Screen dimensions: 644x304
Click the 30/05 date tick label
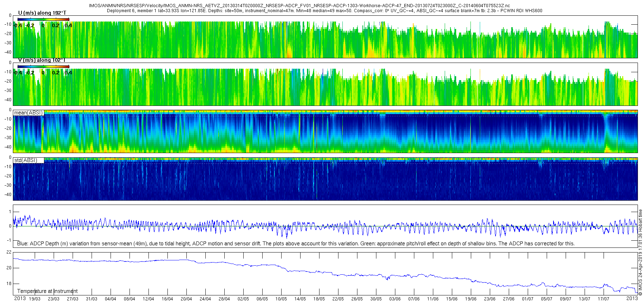[x=376, y=299]
